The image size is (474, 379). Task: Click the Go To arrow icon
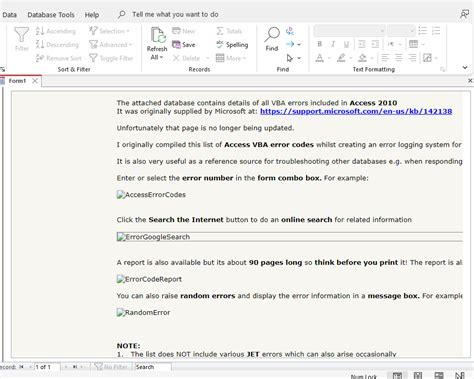290,44
